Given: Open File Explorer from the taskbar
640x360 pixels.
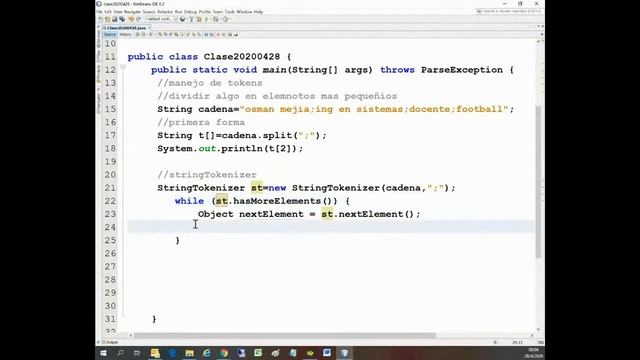Looking at the screenshot, I should [x=189, y=353].
